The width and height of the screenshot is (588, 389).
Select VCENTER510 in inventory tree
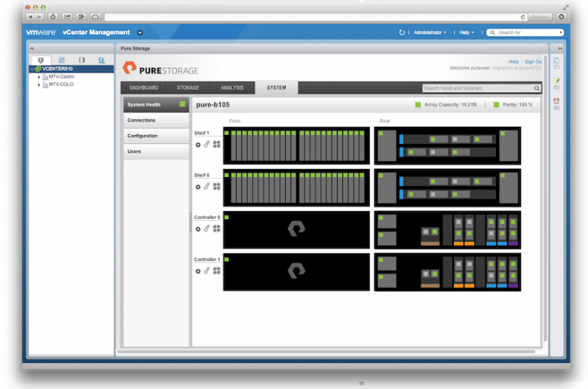[57, 69]
